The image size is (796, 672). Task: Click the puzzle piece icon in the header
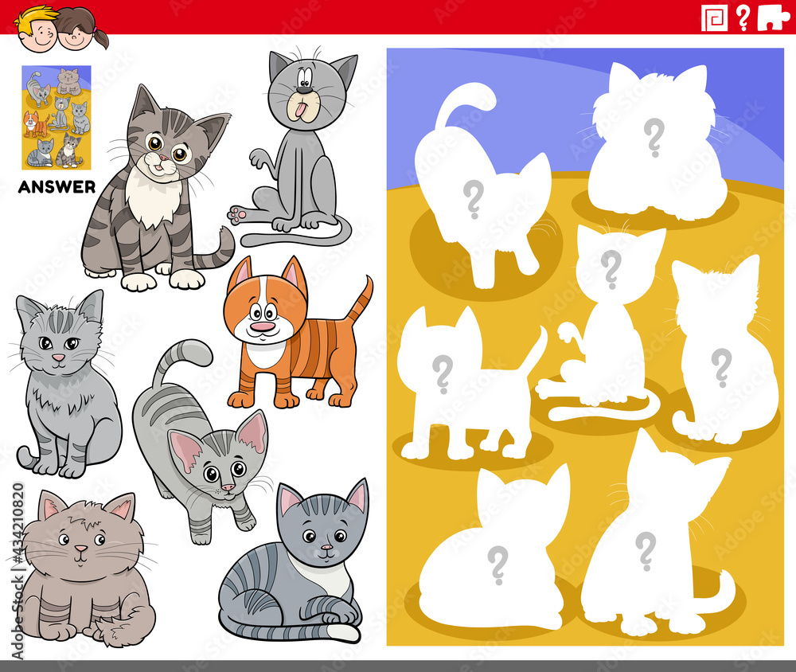[x=773, y=18]
